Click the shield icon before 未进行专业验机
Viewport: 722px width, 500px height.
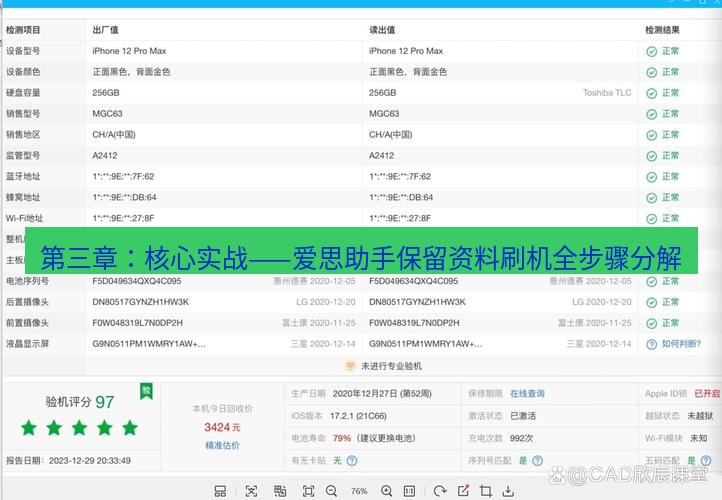[350, 366]
